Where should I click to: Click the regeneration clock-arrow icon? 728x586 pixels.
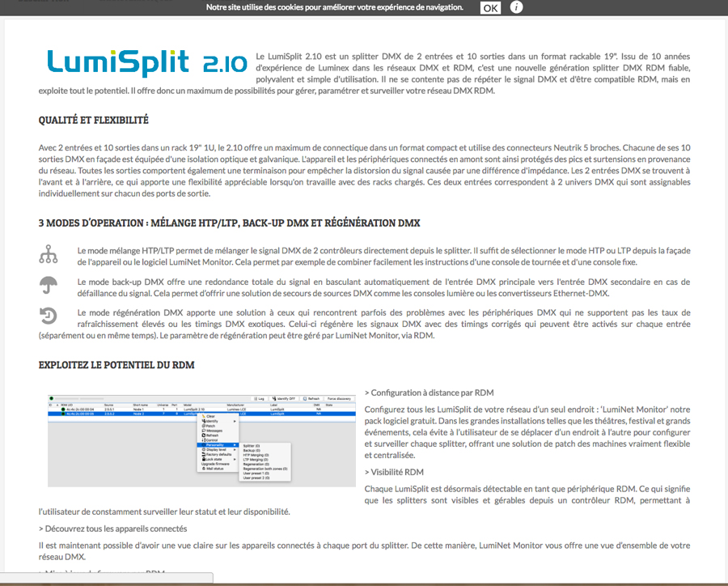point(49,316)
